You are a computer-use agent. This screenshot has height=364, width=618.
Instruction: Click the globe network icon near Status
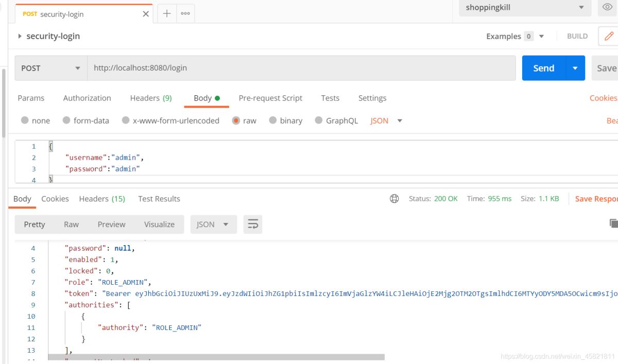point(394,199)
